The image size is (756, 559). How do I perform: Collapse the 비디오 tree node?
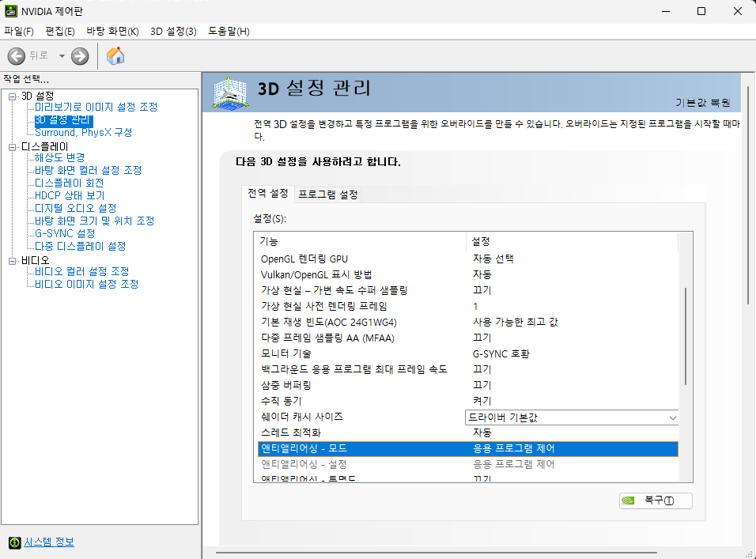tap(13, 261)
